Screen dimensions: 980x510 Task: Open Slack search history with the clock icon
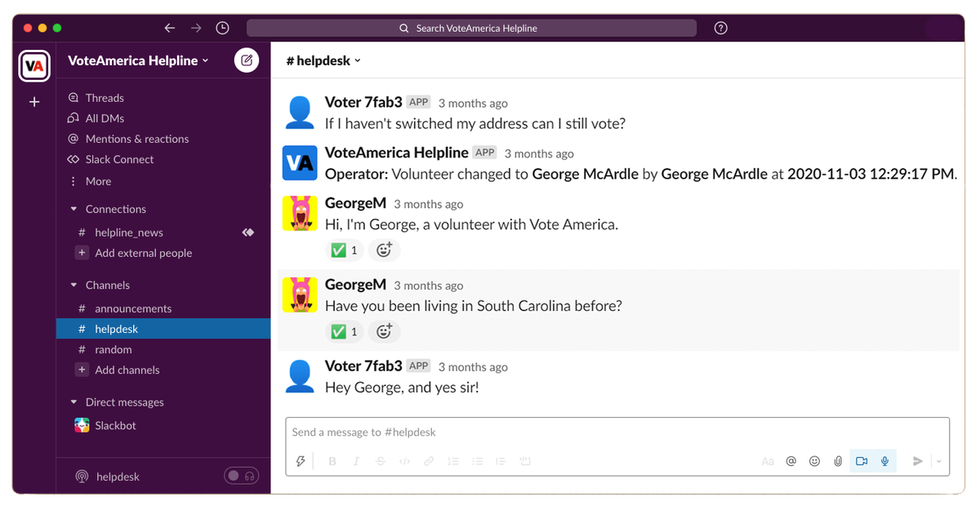[x=222, y=27]
